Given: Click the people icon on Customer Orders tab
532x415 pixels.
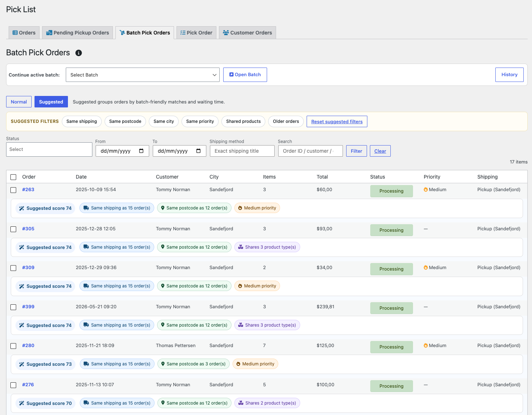Looking at the screenshot, I should (226, 33).
